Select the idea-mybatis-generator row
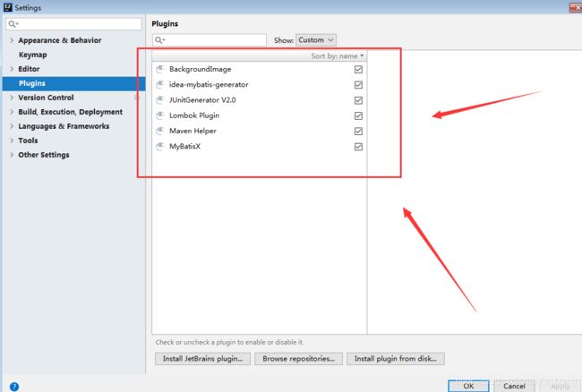Screen dimensions: 582x392 click(259, 85)
